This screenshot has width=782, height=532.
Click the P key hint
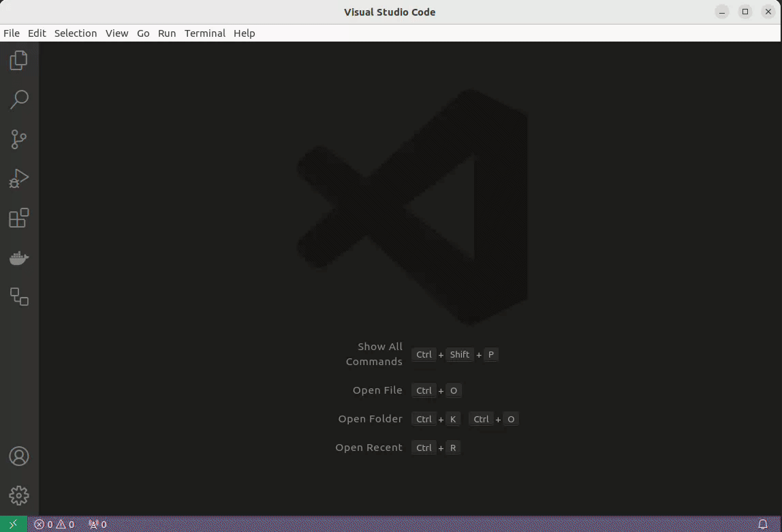pos(490,354)
